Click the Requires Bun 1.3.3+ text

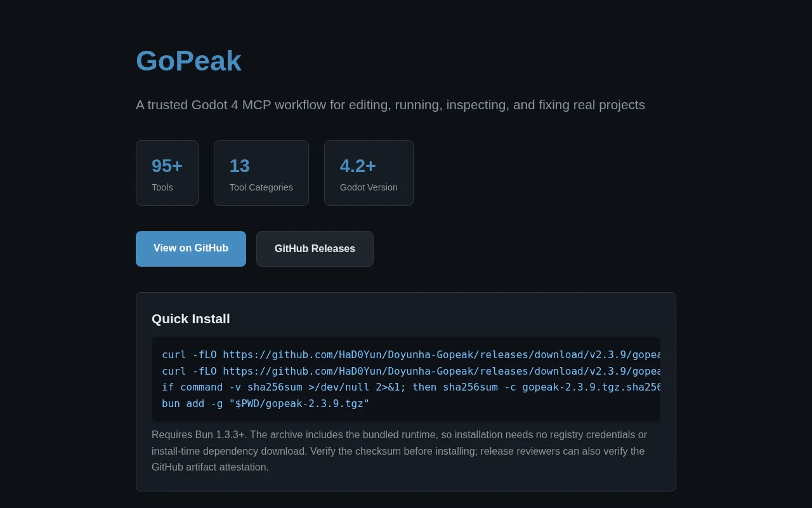point(199,435)
